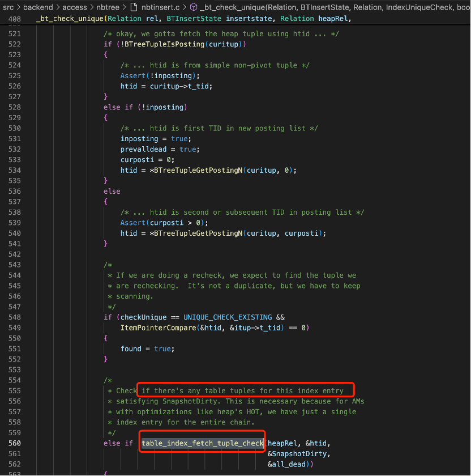Click line number 536 in the gutter
The width and height of the screenshot is (471, 476).
click(15, 192)
